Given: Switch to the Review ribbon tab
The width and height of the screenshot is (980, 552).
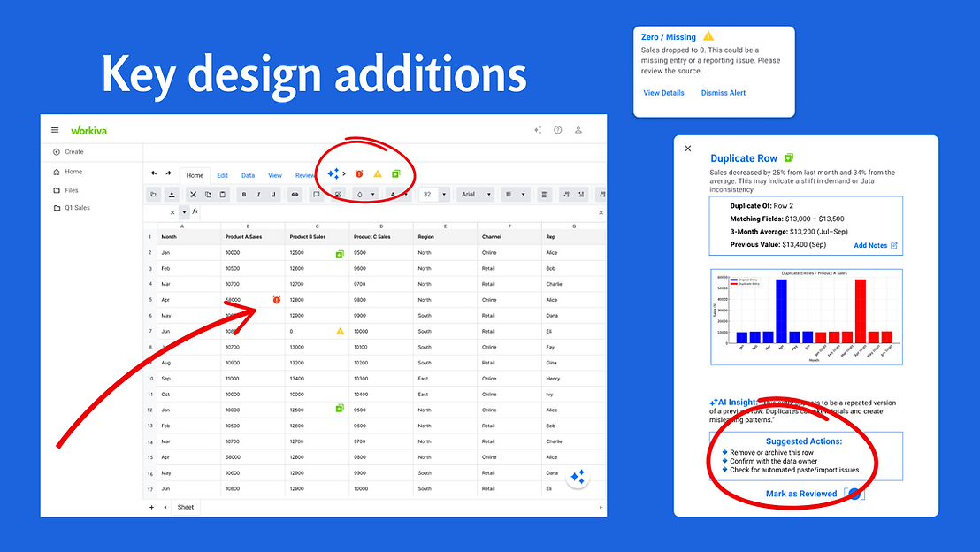Looking at the screenshot, I should [x=305, y=176].
